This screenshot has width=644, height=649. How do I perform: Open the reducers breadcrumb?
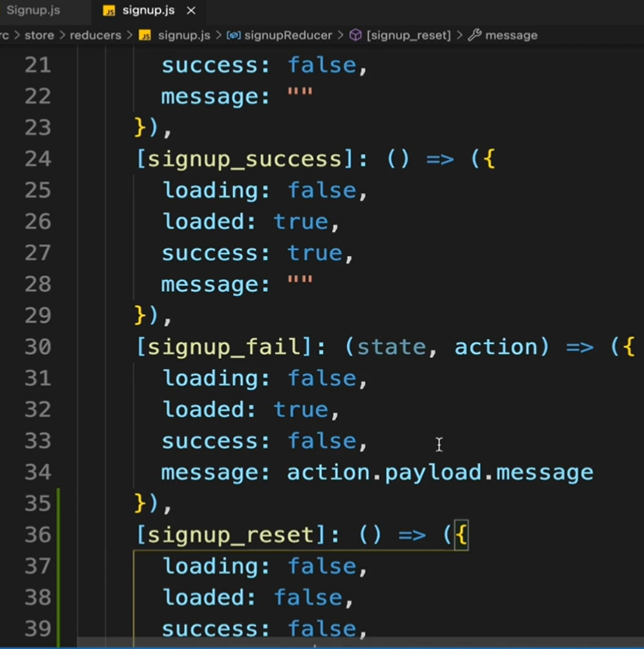(96, 35)
